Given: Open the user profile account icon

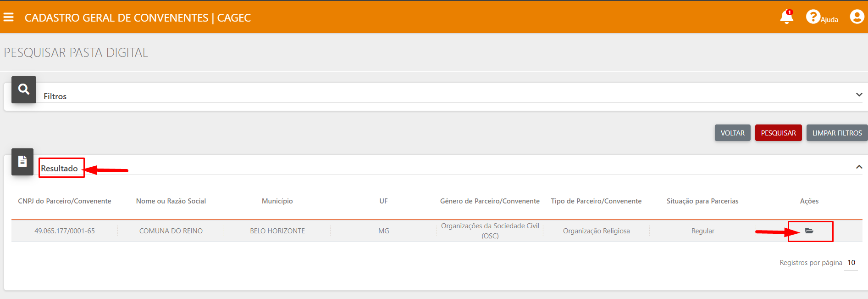Looking at the screenshot, I should 857,17.
